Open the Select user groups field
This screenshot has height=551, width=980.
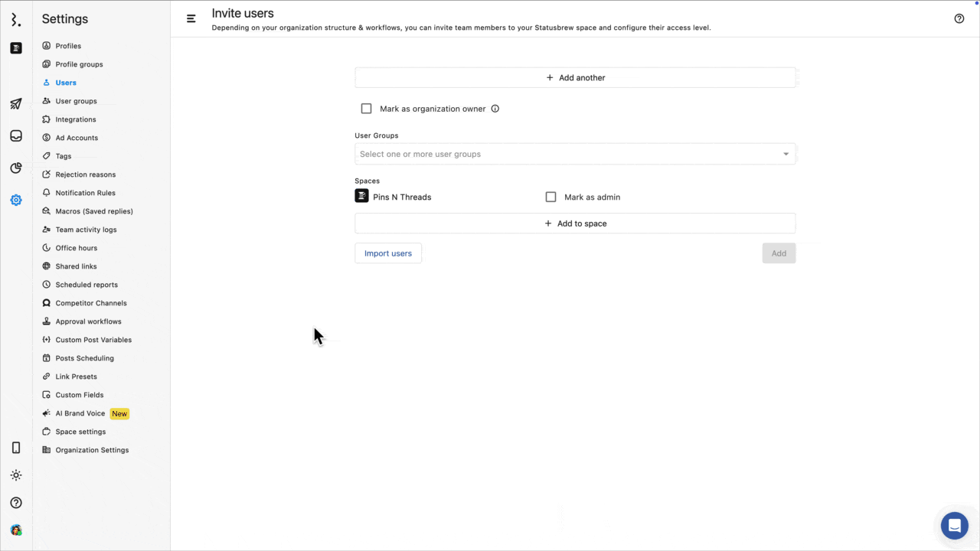[567, 154]
